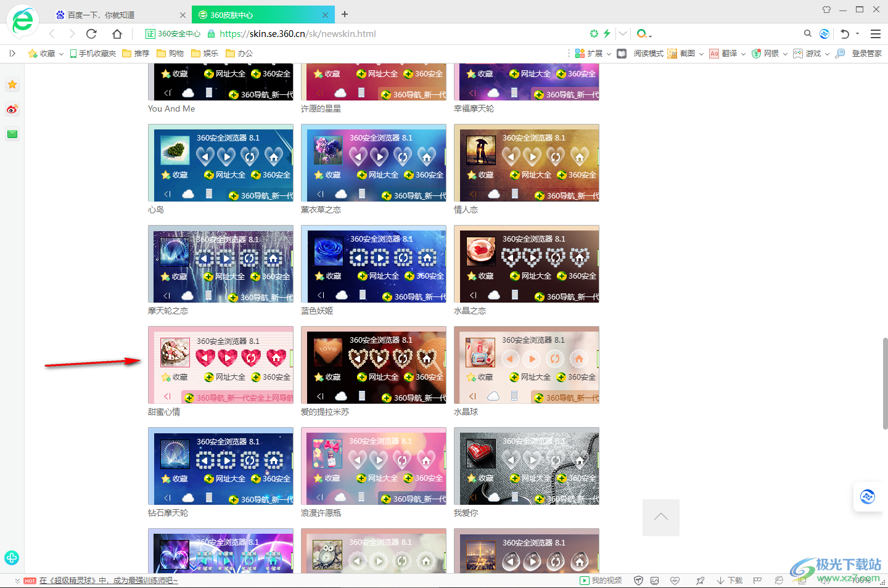This screenshot has height=588, width=888.
Task: Click the lightning bolt accelerate icon
Action: [607, 34]
